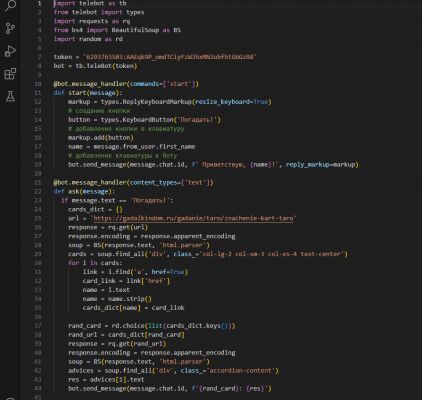Click the 'import requests as rq' line
The height and width of the screenshot is (400, 422).
coord(92,21)
